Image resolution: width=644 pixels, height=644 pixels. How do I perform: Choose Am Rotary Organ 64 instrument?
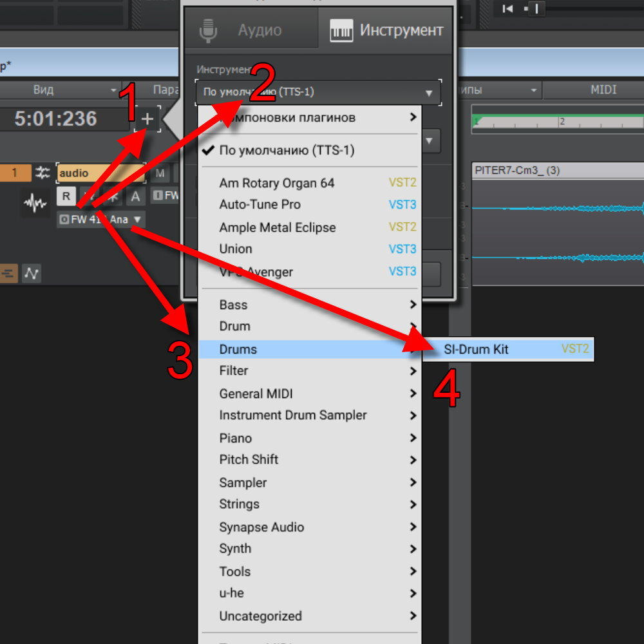pyautogui.click(x=310, y=183)
